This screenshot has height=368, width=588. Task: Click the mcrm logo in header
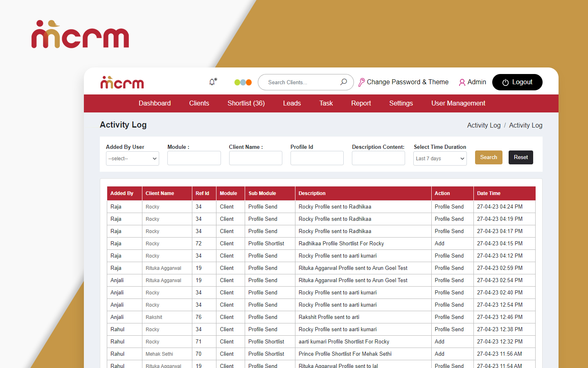coord(122,82)
